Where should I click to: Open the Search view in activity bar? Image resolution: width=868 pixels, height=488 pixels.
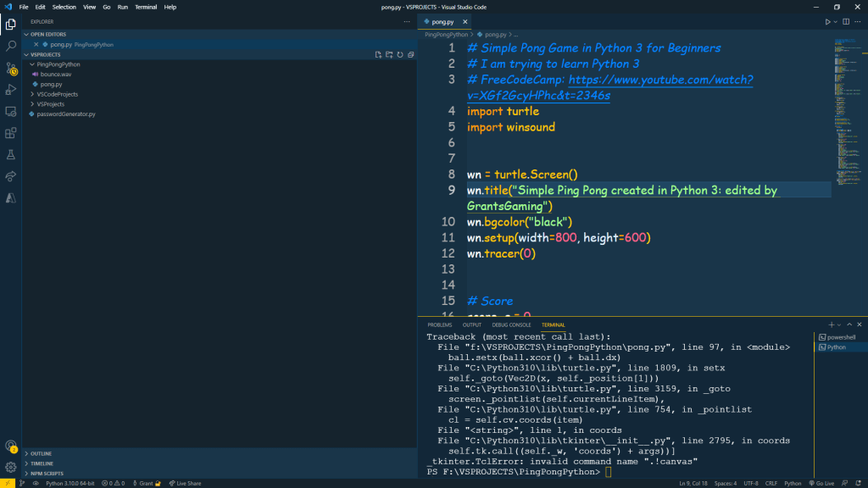pyautogui.click(x=11, y=46)
